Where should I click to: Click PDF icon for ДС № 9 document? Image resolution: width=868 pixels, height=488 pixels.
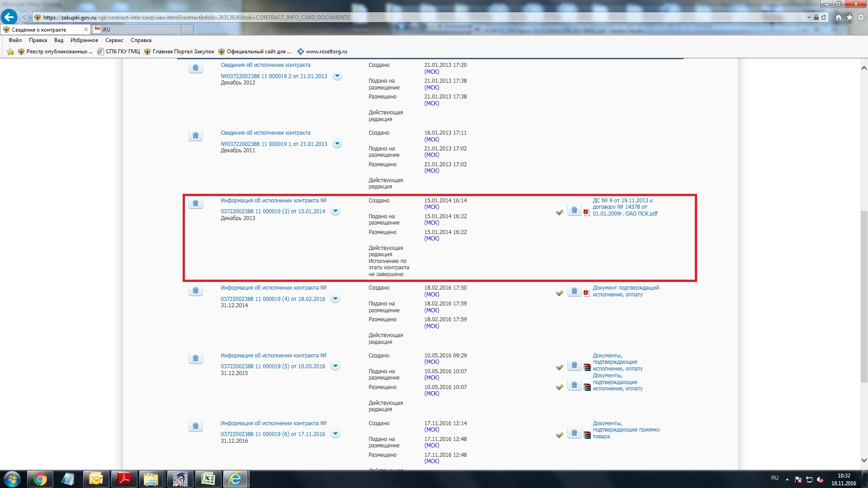coord(586,212)
